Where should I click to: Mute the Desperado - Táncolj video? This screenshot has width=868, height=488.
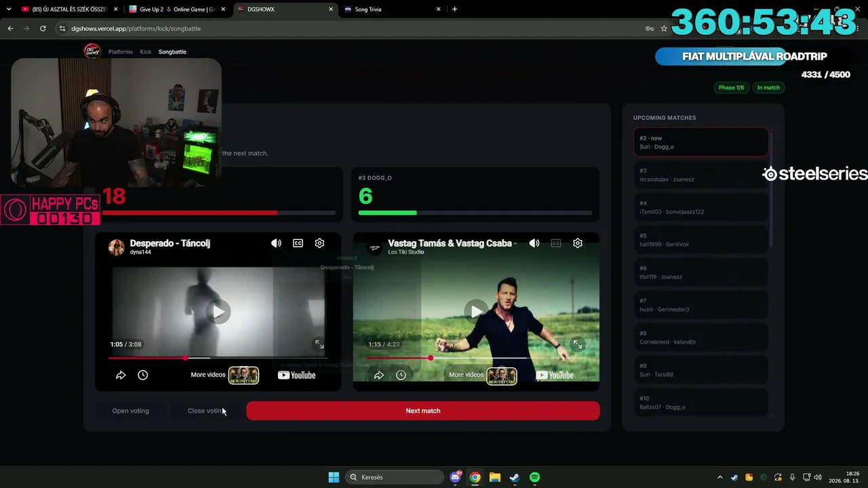coord(276,243)
